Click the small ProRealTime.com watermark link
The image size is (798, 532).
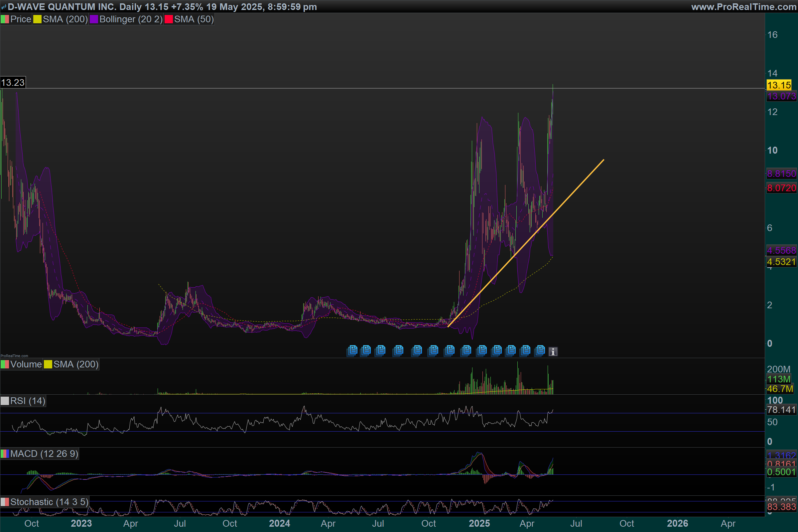coord(14,356)
